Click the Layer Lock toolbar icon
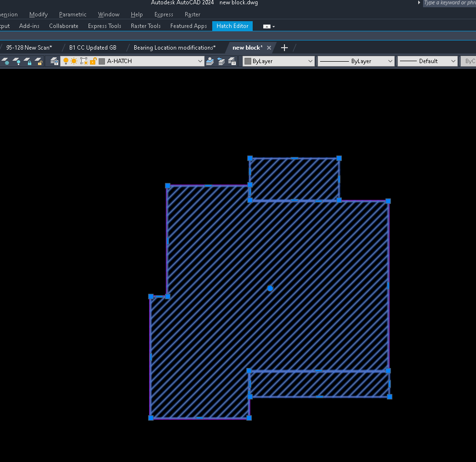Viewport: 476px width, 462px height. tap(27, 61)
